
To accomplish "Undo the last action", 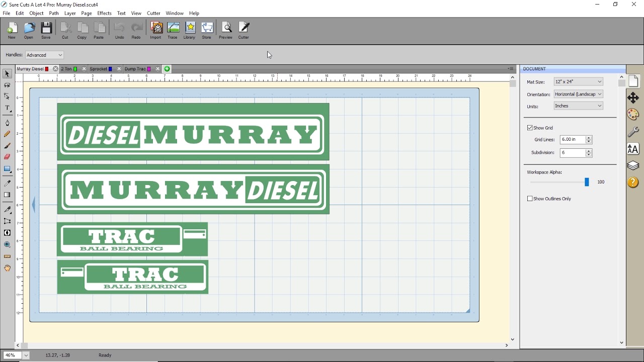I will 119,31.
